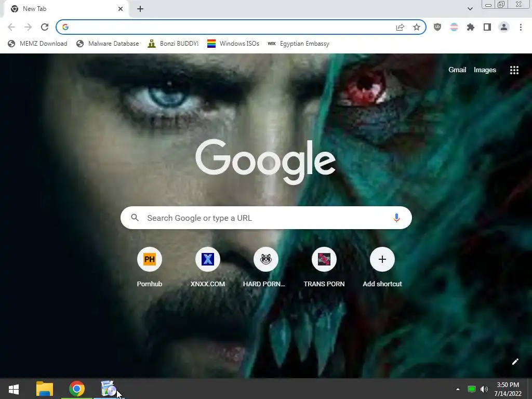The width and height of the screenshot is (532, 399).
Task: Open File Explorer from the taskbar
Action: click(45, 389)
